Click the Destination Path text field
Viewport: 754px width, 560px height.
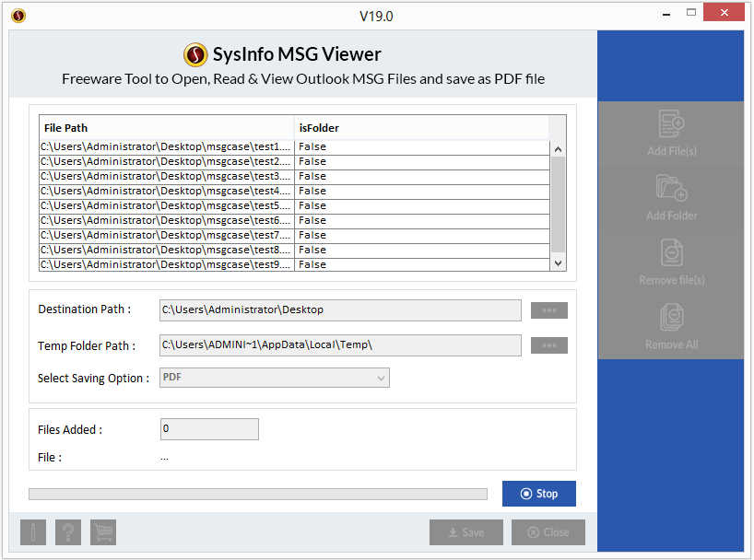pyautogui.click(x=340, y=310)
